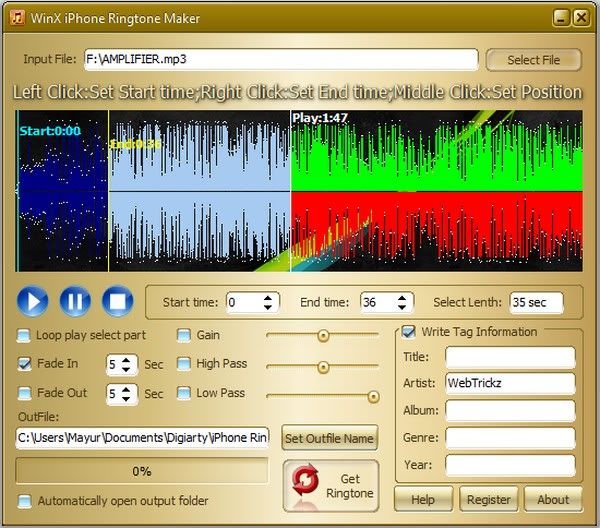Minimize the WinX Ringtone Maker window
The height and width of the screenshot is (528, 600).
[x=561, y=18]
